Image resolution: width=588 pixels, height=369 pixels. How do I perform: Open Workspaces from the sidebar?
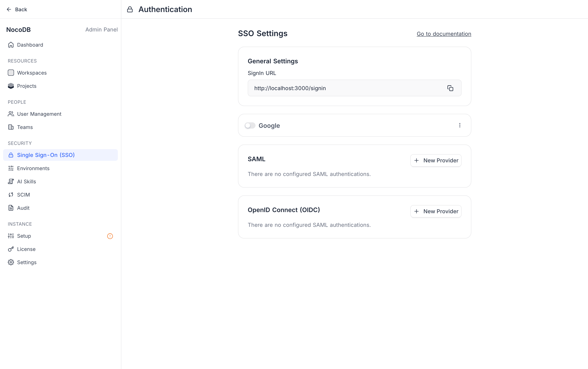[x=60, y=73]
